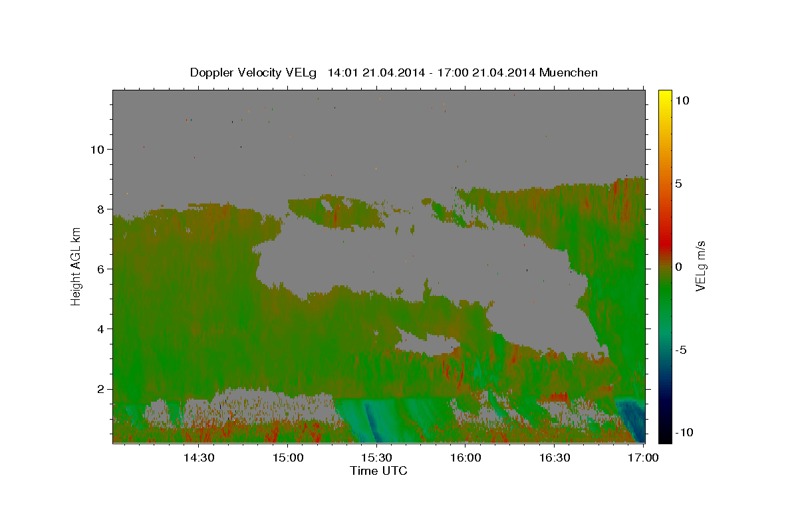
Task: Click the colorbar value '-5'
Action: pyautogui.click(x=680, y=349)
